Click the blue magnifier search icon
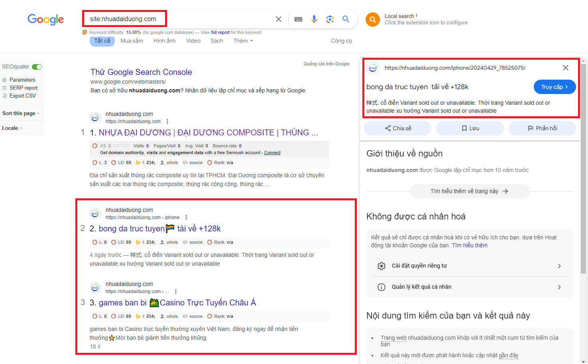 click(x=346, y=19)
